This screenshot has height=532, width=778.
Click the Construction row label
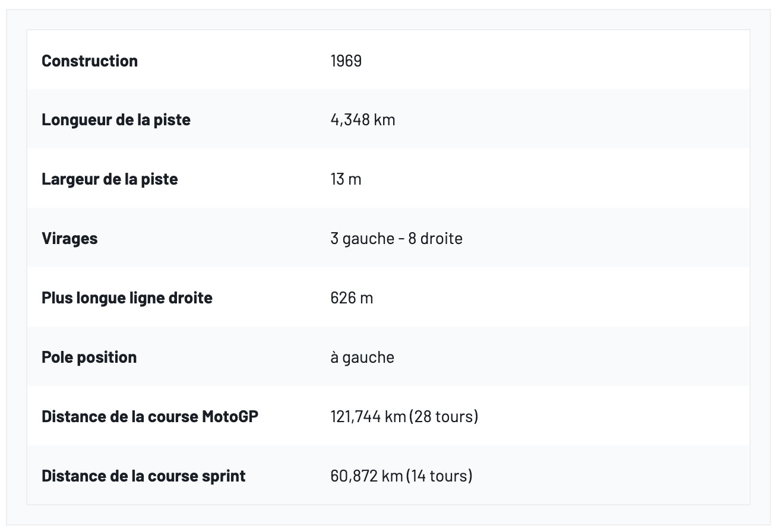[90, 61]
